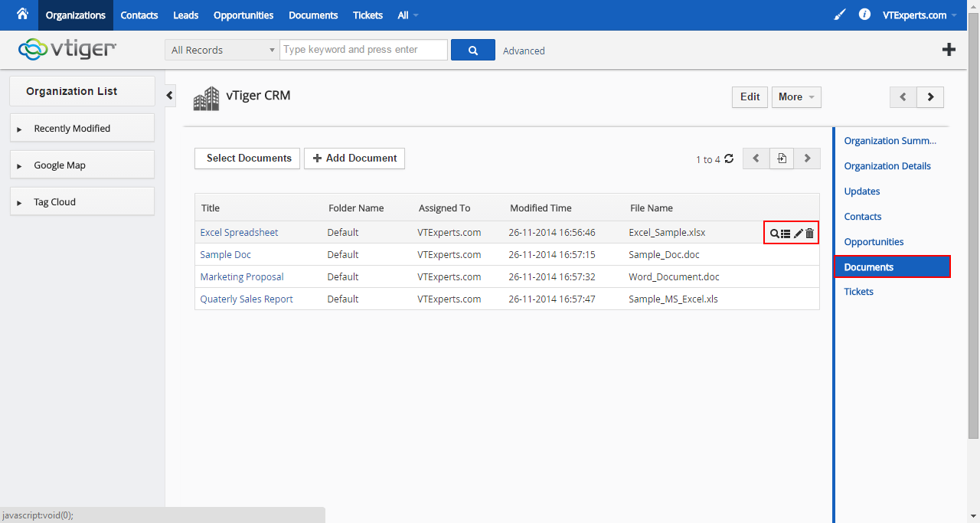This screenshot has height=523, width=980.
Task: Go to previous documents page
Action: pyautogui.click(x=756, y=159)
